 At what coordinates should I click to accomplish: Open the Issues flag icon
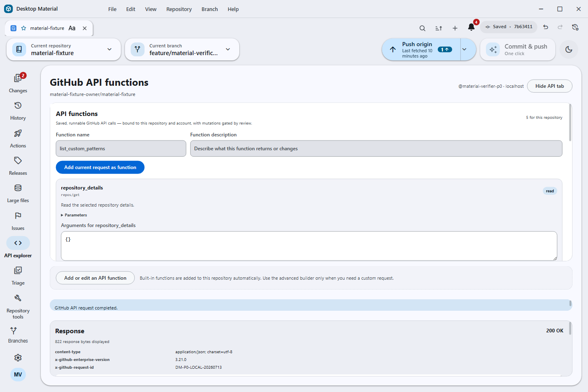(x=18, y=216)
